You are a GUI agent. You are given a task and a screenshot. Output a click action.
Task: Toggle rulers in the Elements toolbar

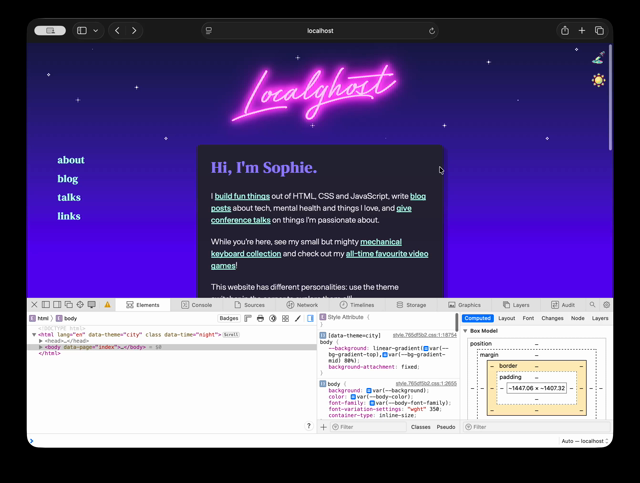click(x=248, y=318)
